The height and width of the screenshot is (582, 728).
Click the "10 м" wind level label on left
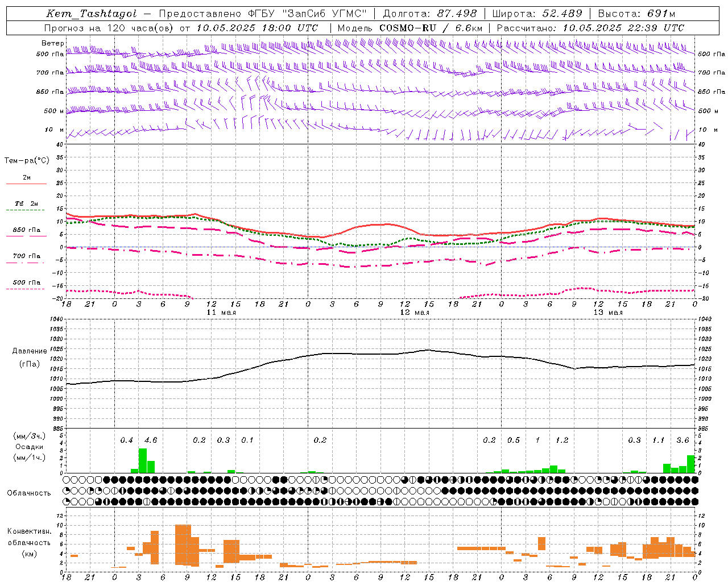click(x=54, y=130)
